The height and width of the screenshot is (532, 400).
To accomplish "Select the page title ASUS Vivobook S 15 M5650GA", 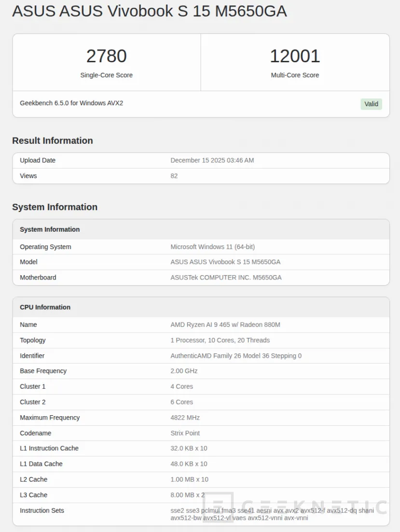I will click(149, 11).
